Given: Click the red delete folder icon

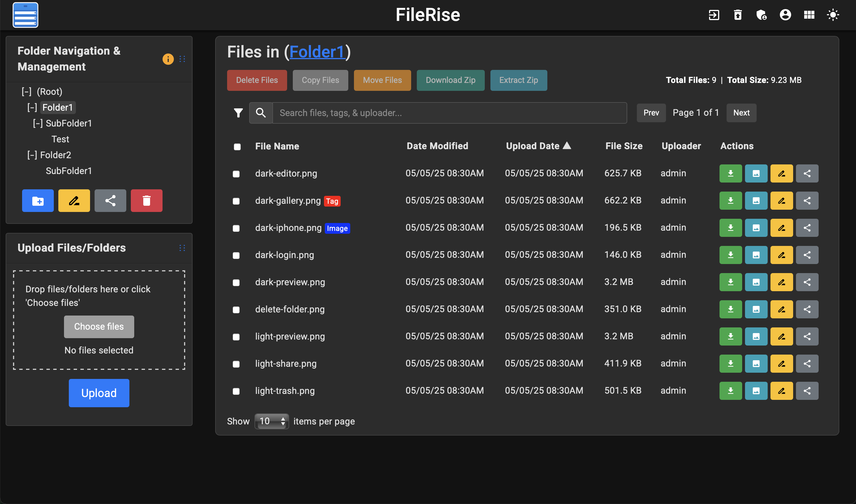Looking at the screenshot, I should (146, 201).
